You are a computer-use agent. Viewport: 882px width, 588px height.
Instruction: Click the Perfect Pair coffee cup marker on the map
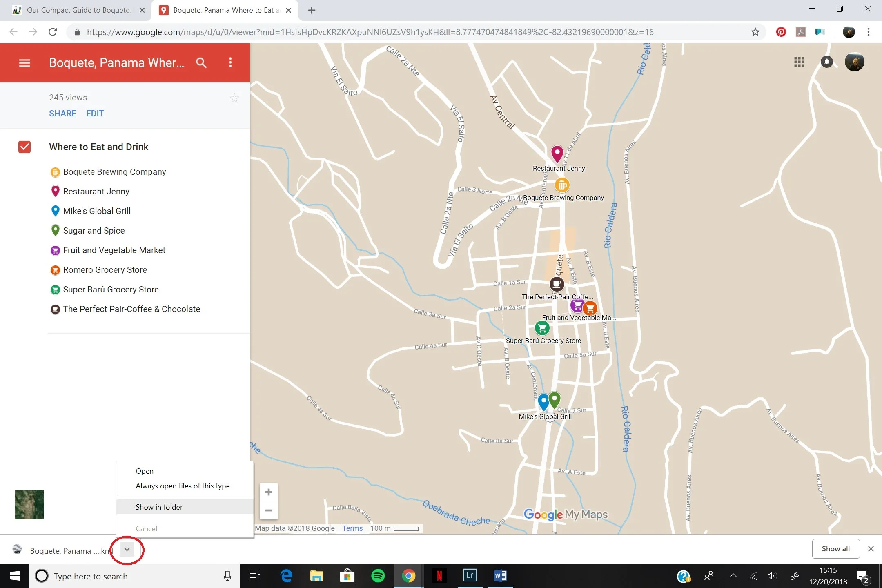(557, 284)
